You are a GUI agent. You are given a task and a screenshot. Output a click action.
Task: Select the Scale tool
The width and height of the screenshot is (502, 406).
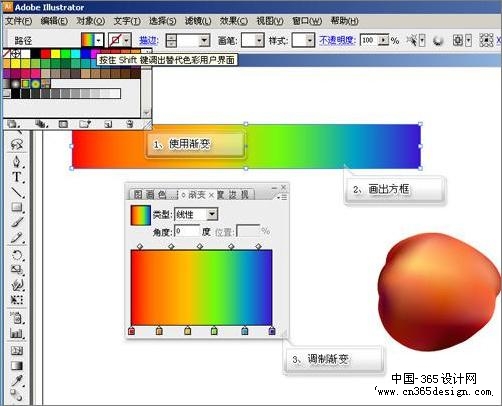(17, 270)
